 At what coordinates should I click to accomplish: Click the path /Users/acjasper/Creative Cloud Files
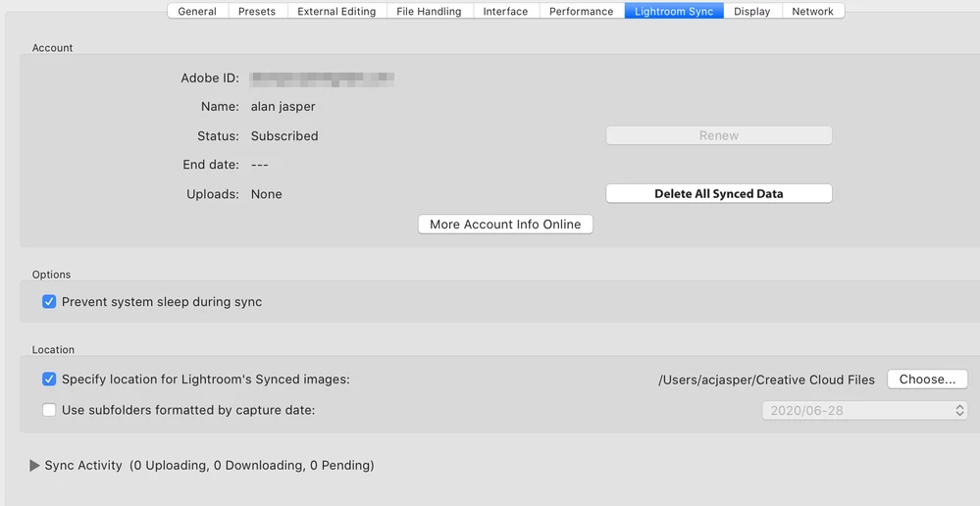pos(766,379)
